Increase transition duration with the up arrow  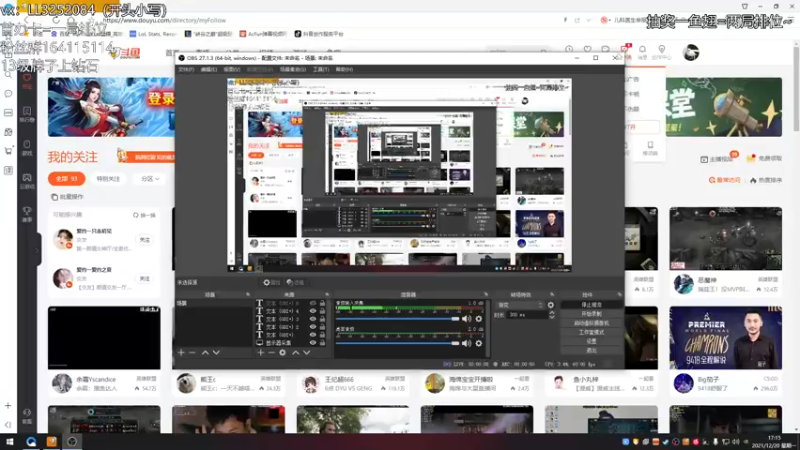(552, 313)
